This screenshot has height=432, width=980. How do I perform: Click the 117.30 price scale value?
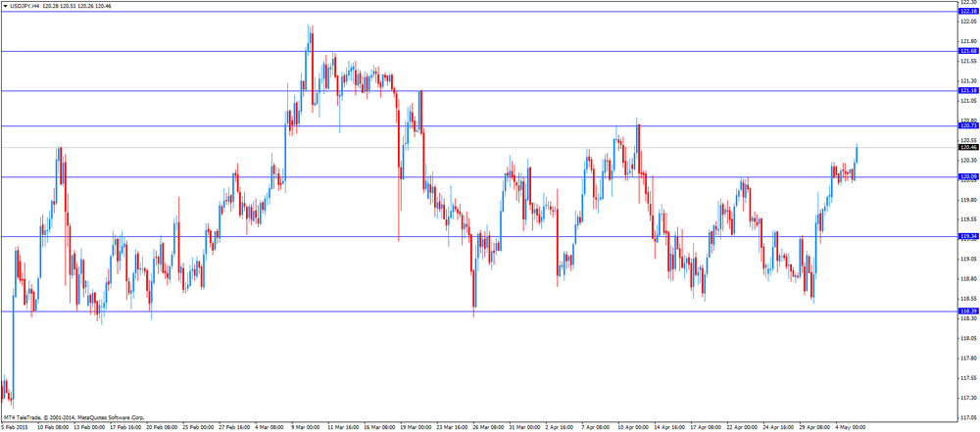[x=968, y=398]
